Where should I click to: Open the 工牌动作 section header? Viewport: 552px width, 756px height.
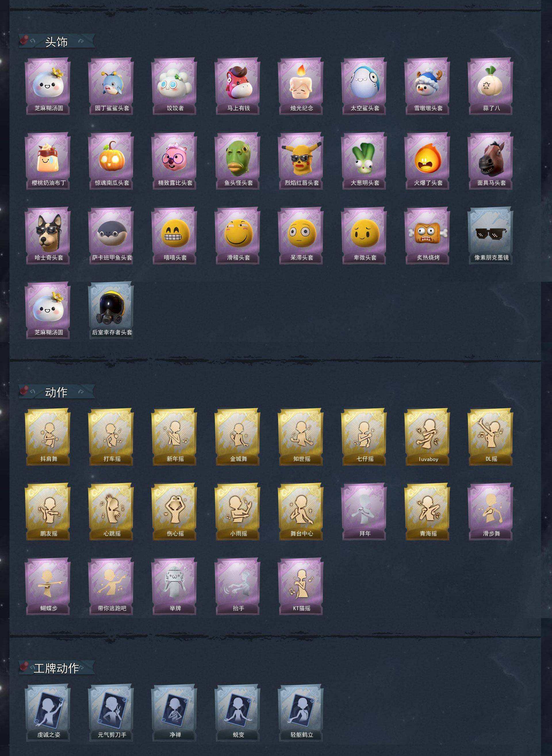tap(56, 668)
